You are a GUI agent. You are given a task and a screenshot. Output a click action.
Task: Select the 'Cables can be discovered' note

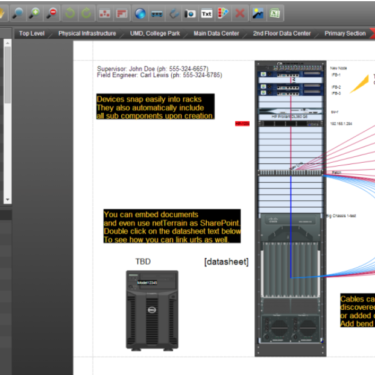[x=357, y=310]
